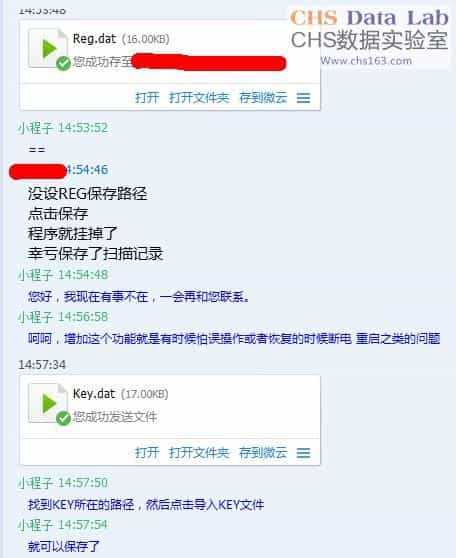Click the Key.dat file thumbnail icon
456x558 pixels.
coord(47,403)
